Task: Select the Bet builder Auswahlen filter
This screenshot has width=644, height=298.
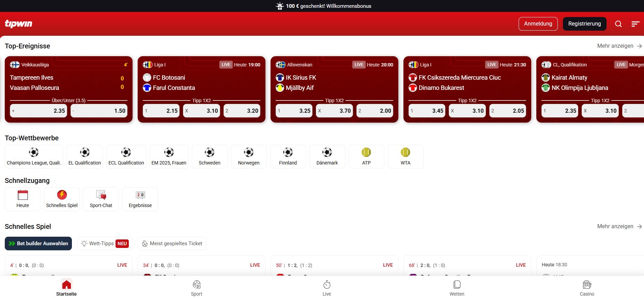Action: point(39,244)
